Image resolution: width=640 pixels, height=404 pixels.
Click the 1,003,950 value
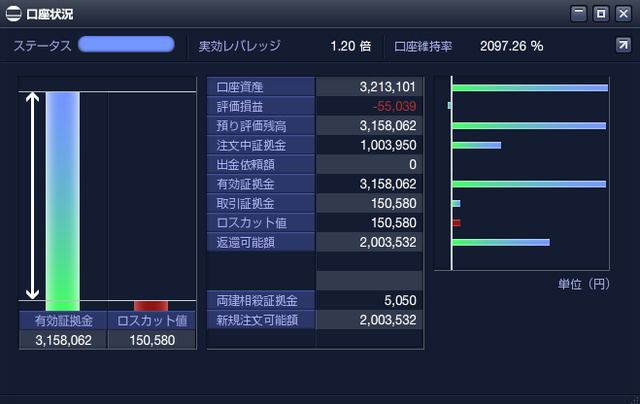point(388,145)
